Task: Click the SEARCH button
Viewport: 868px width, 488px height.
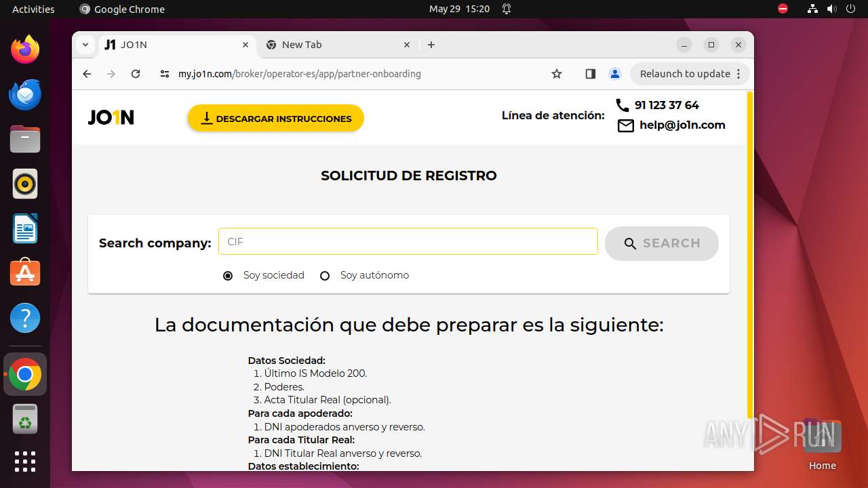Action: pyautogui.click(x=662, y=243)
